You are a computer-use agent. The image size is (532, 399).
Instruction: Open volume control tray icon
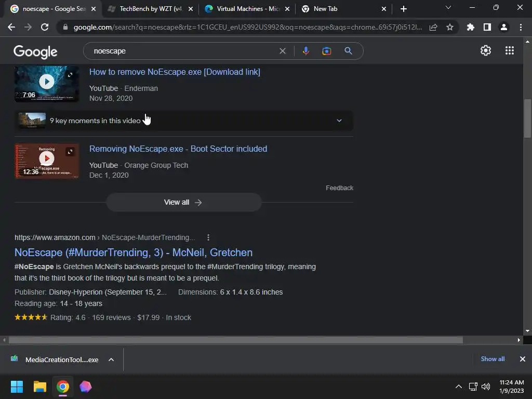point(486,387)
